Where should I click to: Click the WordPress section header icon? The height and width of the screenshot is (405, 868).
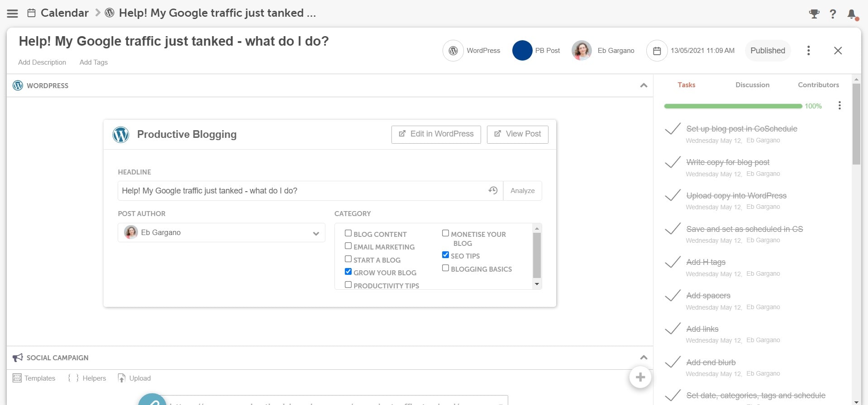pos(18,85)
